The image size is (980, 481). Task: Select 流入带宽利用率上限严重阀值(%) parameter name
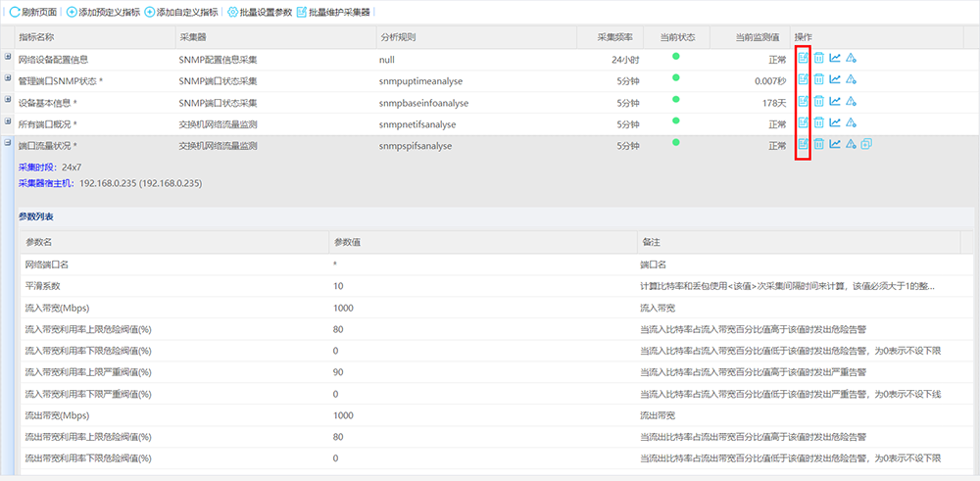click(x=87, y=372)
